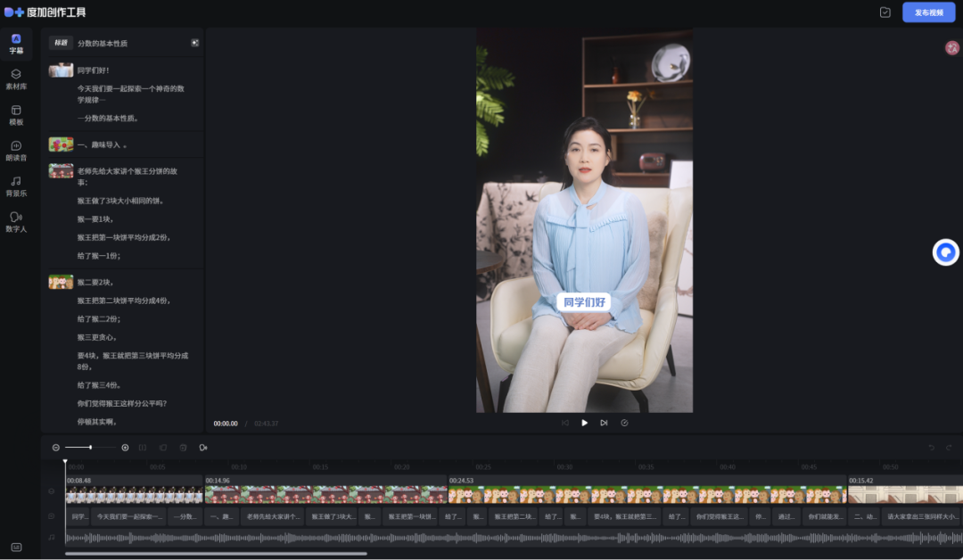Select script line 同学们好!

(x=94, y=70)
